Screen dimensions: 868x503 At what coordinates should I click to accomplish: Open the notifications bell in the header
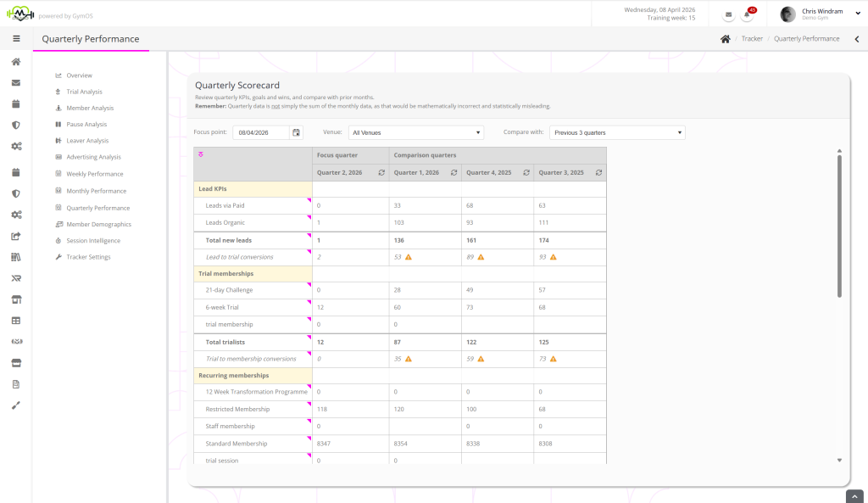tap(747, 15)
